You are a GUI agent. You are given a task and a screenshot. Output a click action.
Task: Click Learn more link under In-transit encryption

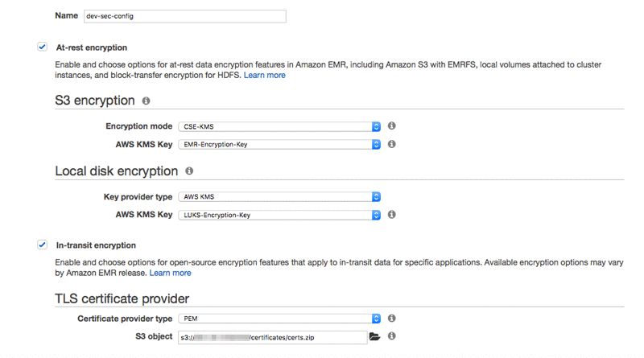click(170, 273)
